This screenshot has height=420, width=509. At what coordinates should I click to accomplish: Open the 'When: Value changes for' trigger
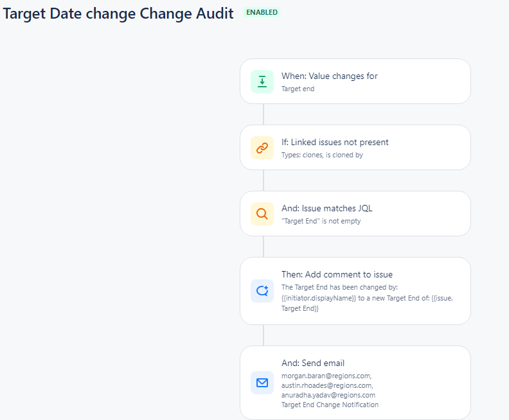pos(355,82)
